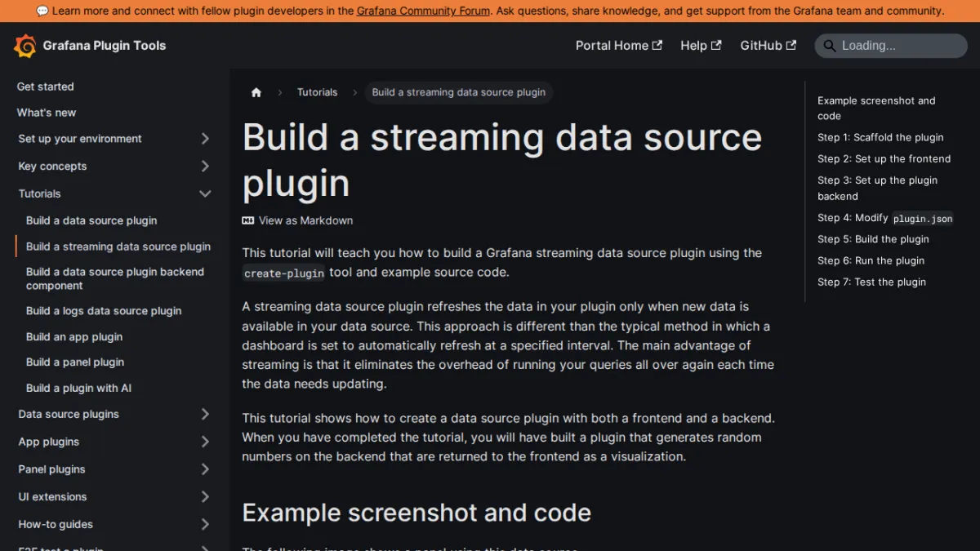The width and height of the screenshot is (980, 551).
Task: Click Panel plugins sidebar label
Action: pyautogui.click(x=51, y=469)
